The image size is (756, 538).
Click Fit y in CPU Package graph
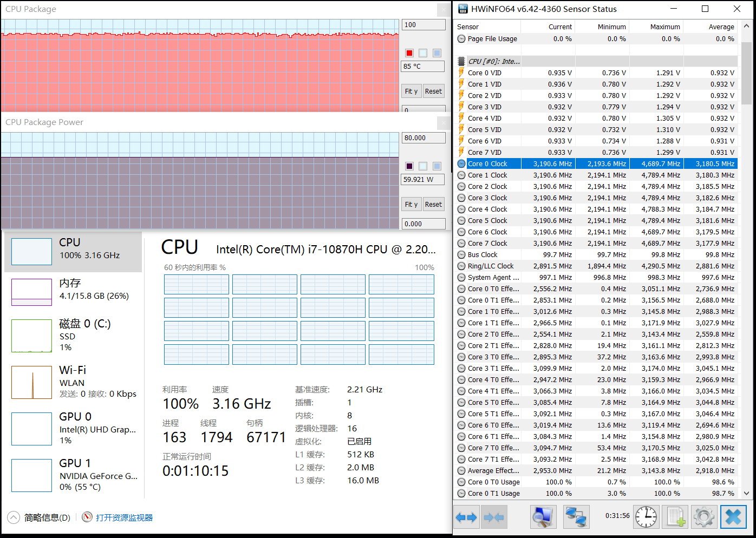(411, 91)
